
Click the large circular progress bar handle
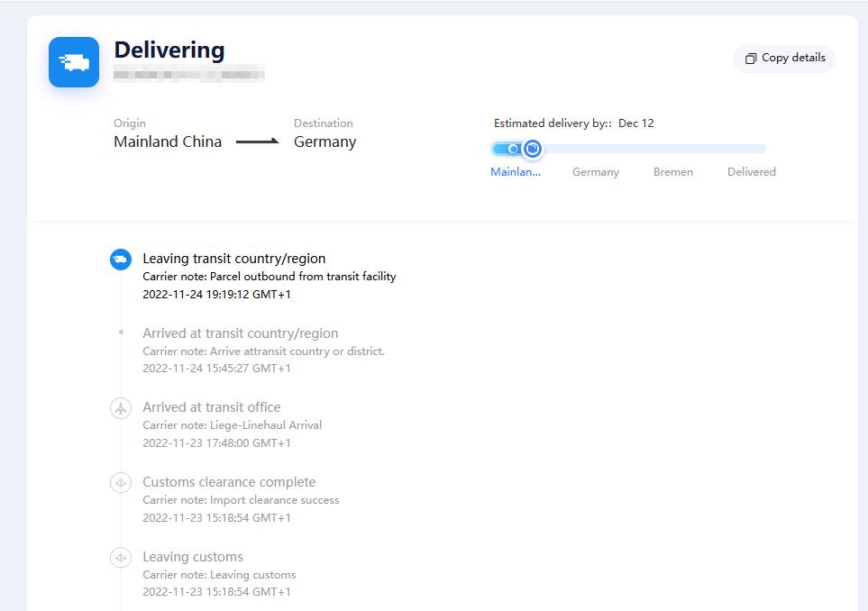click(x=532, y=149)
